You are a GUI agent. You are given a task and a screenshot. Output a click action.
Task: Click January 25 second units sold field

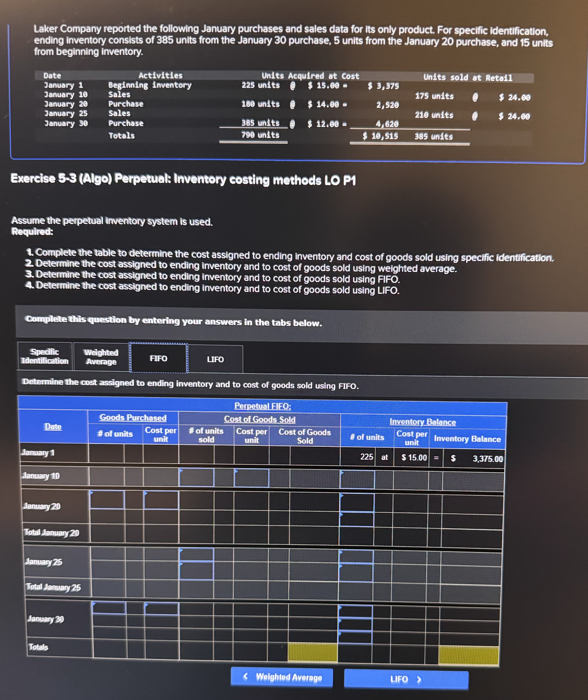196,571
